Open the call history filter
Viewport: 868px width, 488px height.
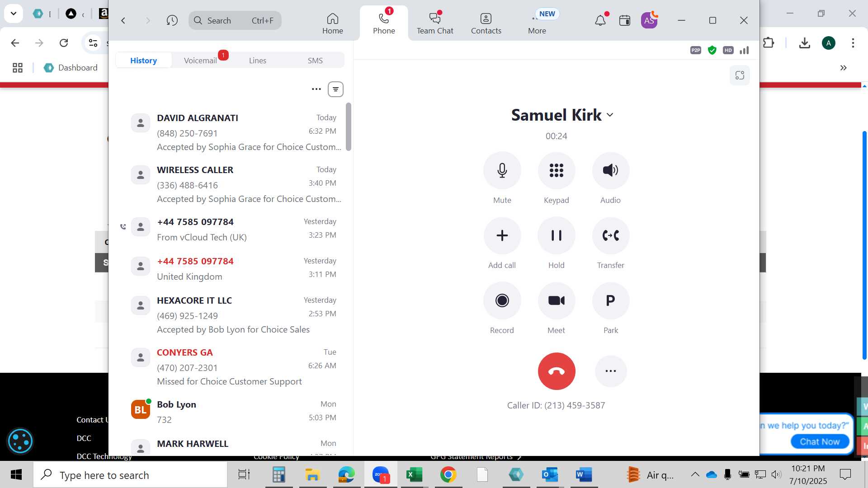[x=335, y=89]
